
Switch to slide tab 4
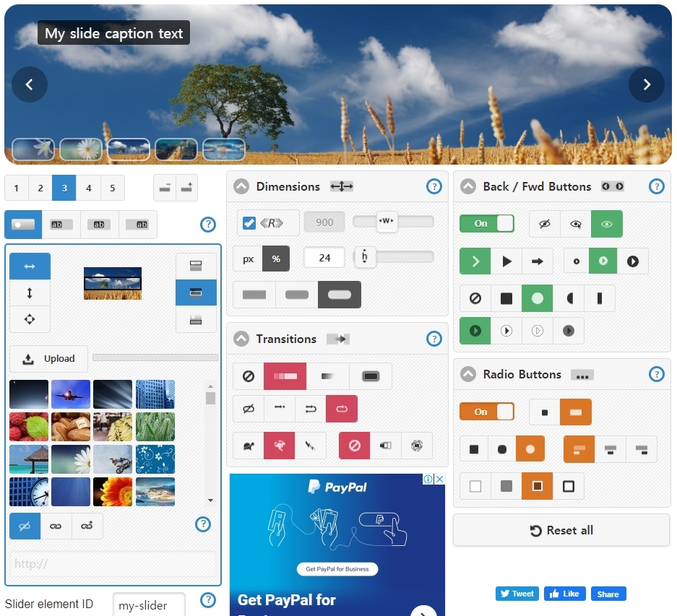tap(89, 188)
